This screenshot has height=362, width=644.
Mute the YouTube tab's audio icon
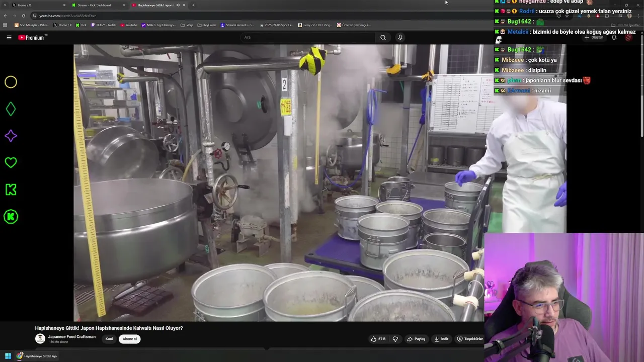(x=178, y=5)
